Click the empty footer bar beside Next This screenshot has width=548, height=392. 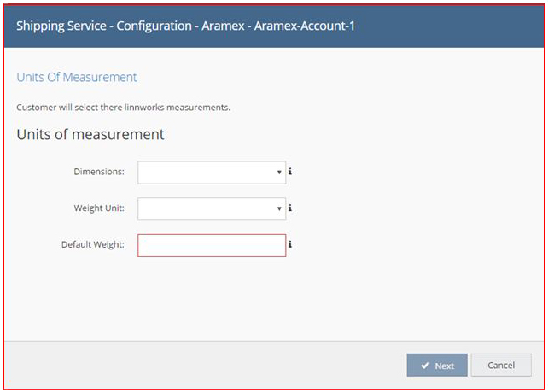pyautogui.click(x=205, y=365)
